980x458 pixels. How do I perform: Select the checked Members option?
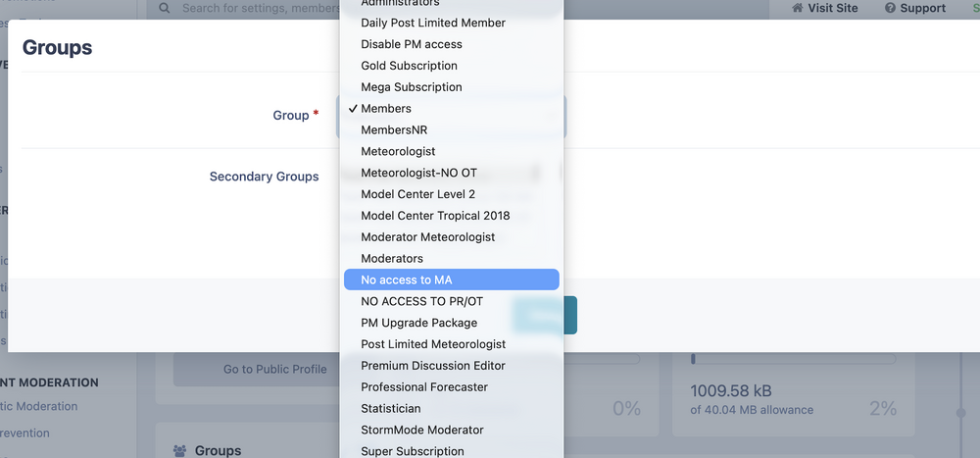pos(386,109)
